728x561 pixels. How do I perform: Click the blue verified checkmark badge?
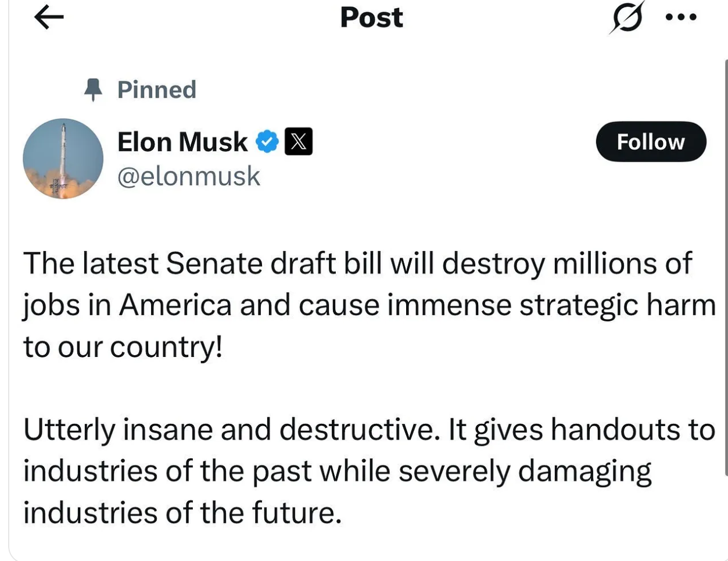267,141
